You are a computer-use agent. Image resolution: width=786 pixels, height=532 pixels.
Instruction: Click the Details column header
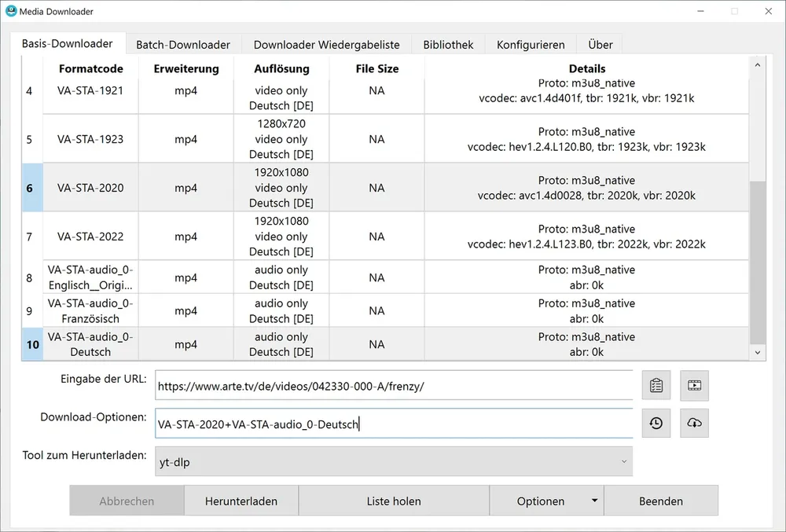586,68
